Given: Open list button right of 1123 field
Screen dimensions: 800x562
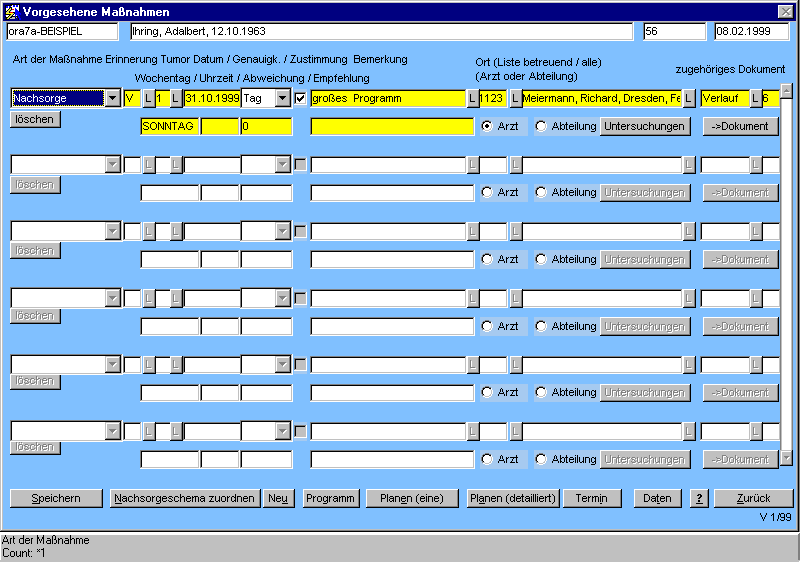Looking at the screenshot, I should 516,98.
